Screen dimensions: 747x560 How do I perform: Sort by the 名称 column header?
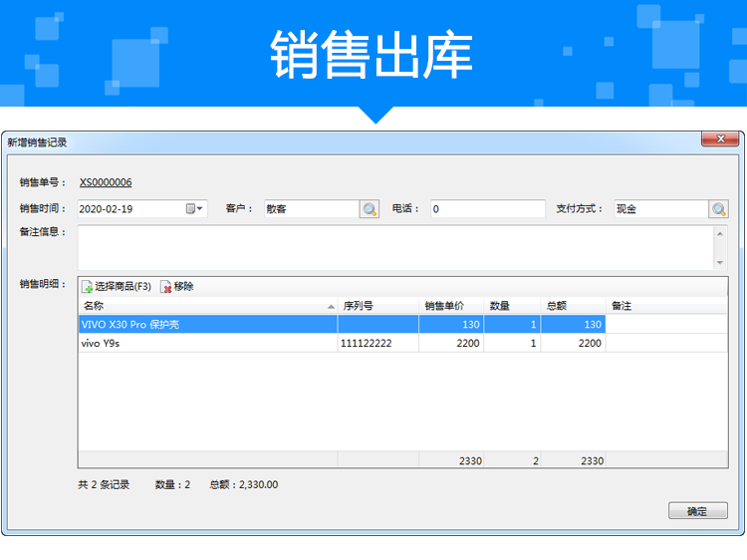pyautogui.click(x=208, y=306)
